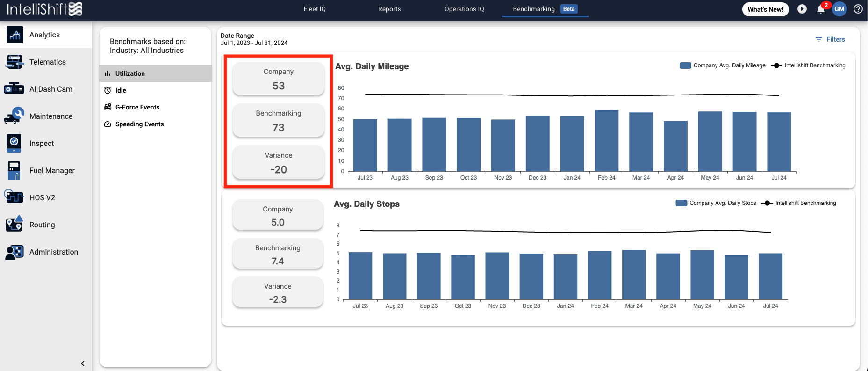Open the notifications bell

point(820,9)
